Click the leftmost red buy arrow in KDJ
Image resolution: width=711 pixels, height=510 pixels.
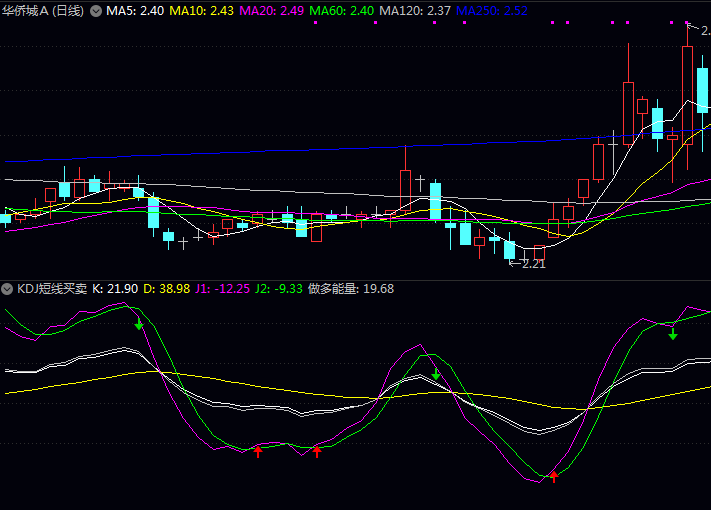(258, 451)
